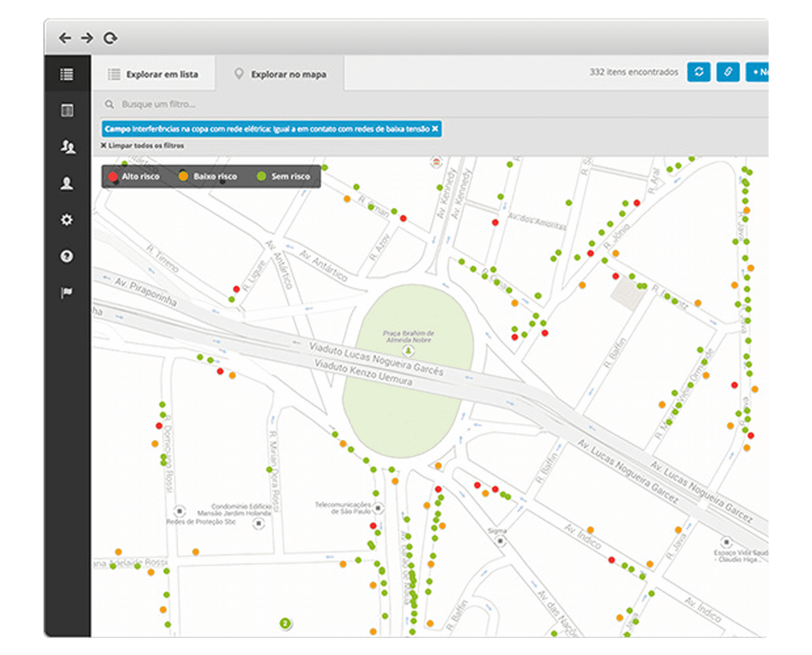This screenshot has width=812, height=655.
Task: Click the blue 'N' new button
Action: click(x=758, y=72)
